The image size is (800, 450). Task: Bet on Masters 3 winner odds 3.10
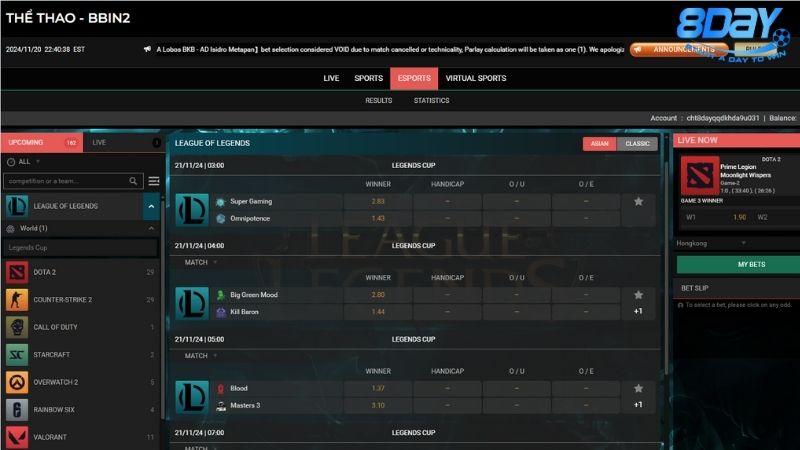tap(378, 405)
